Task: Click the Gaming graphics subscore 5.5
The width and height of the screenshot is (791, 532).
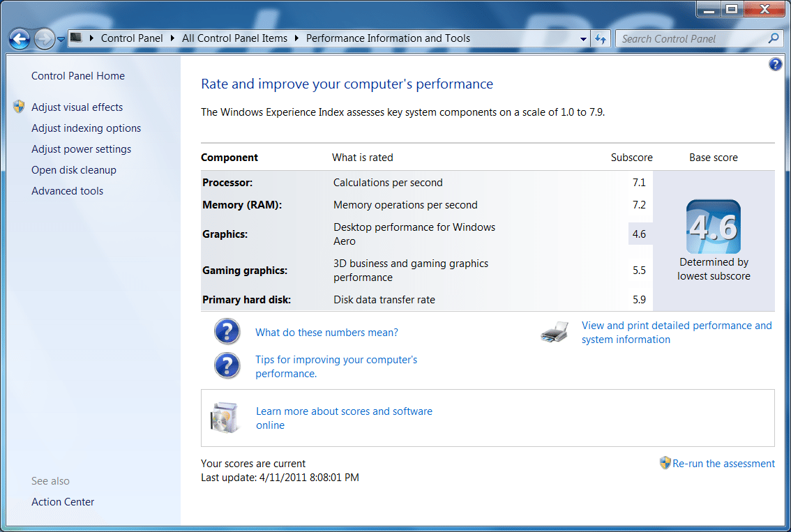Action: [x=639, y=271]
